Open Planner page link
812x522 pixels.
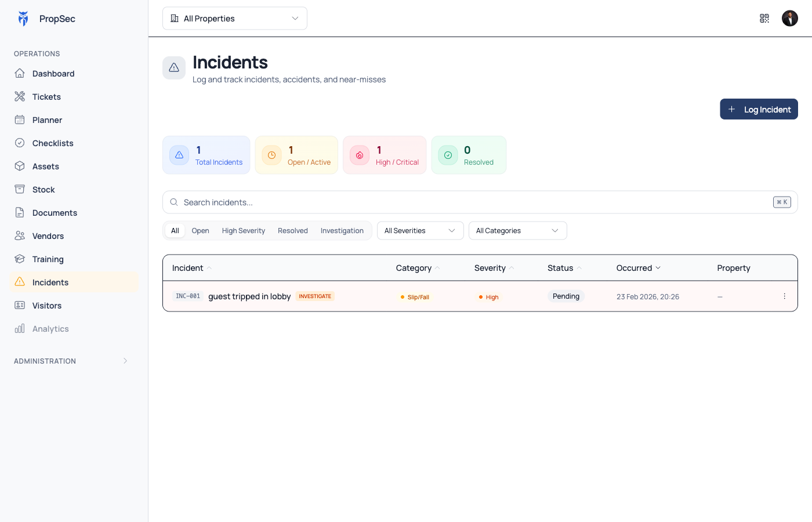74,120
